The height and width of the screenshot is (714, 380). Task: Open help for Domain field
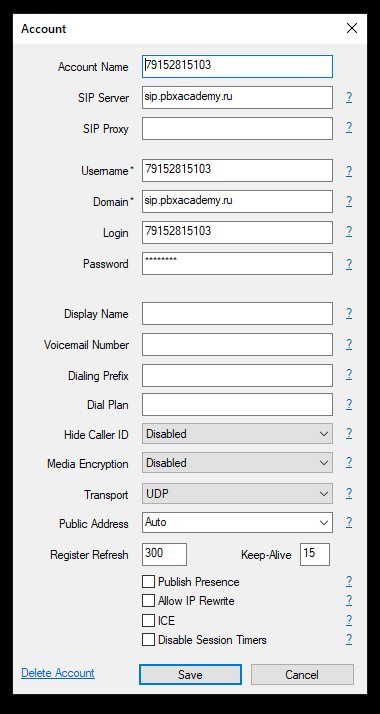[349, 201]
